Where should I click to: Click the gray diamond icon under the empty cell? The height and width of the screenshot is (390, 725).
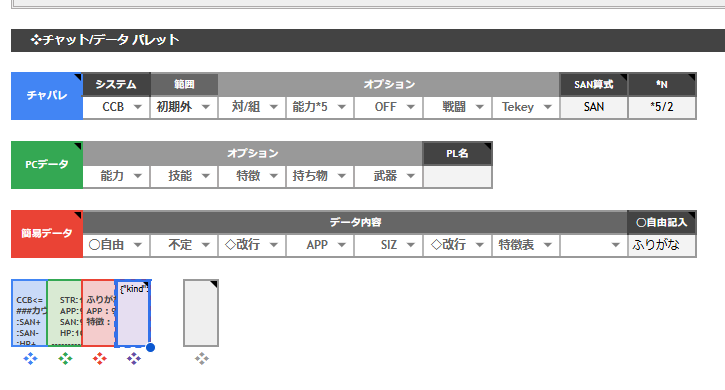click(x=202, y=359)
